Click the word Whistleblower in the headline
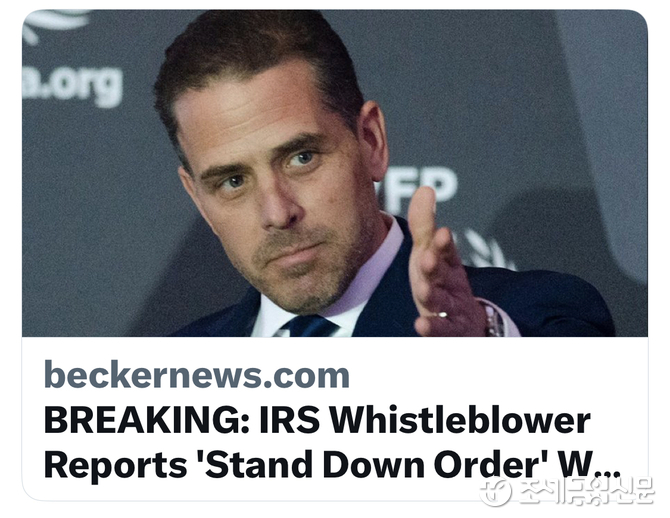 coord(461,421)
